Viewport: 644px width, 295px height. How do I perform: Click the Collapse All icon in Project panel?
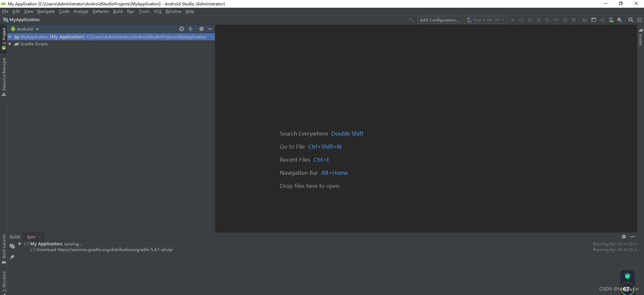tap(190, 29)
